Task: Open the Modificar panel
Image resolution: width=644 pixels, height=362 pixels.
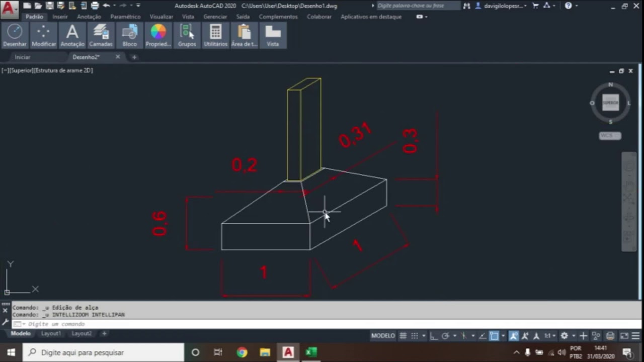Action: (x=44, y=35)
